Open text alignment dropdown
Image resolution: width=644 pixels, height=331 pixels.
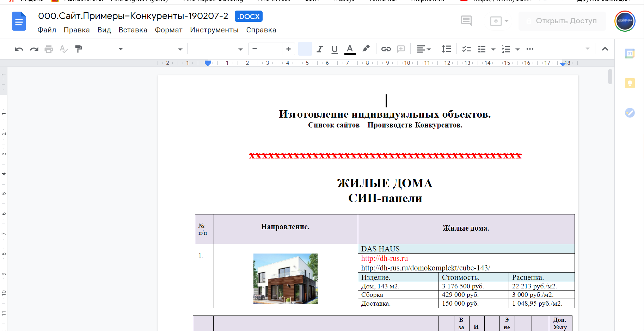pos(424,49)
